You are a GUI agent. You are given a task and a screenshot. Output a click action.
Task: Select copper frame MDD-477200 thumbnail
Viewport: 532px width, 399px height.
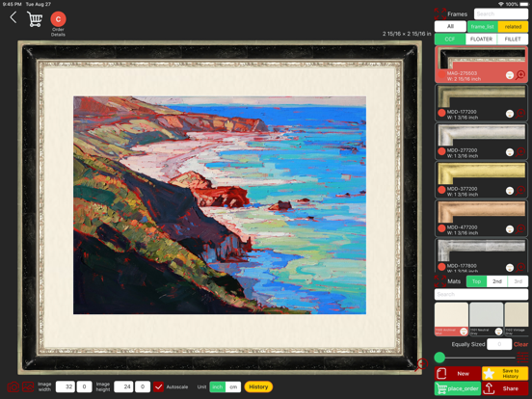481,212
